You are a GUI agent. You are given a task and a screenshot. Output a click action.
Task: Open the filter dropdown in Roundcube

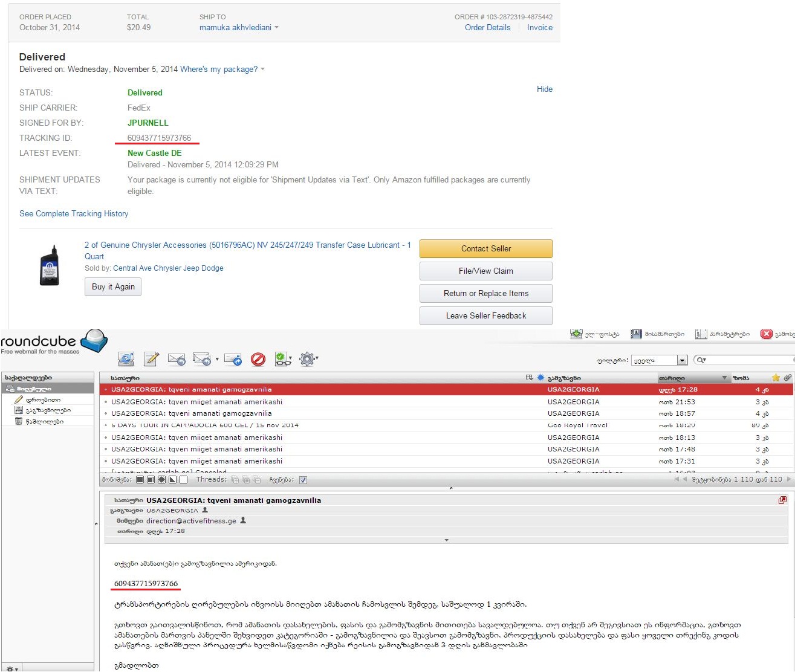pyautogui.click(x=660, y=360)
